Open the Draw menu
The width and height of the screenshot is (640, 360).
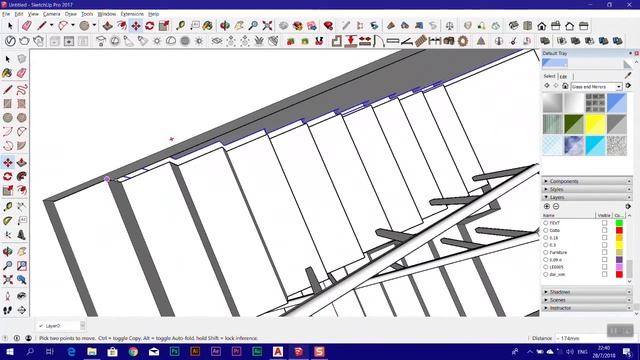(x=71, y=14)
